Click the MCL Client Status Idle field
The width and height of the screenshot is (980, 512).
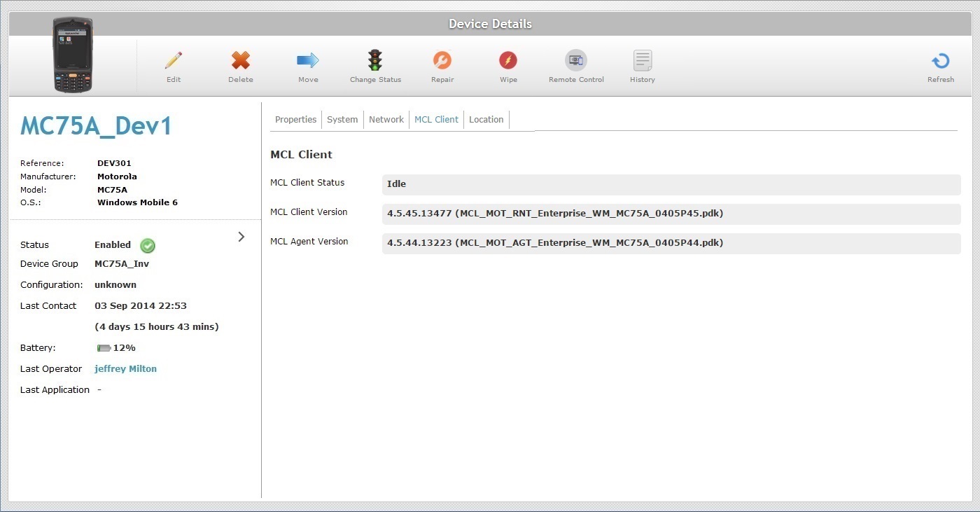tap(671, 184)
